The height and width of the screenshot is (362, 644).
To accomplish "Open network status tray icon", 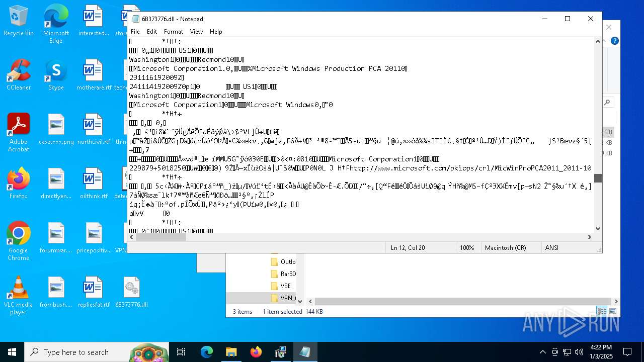I will point(567,352).
